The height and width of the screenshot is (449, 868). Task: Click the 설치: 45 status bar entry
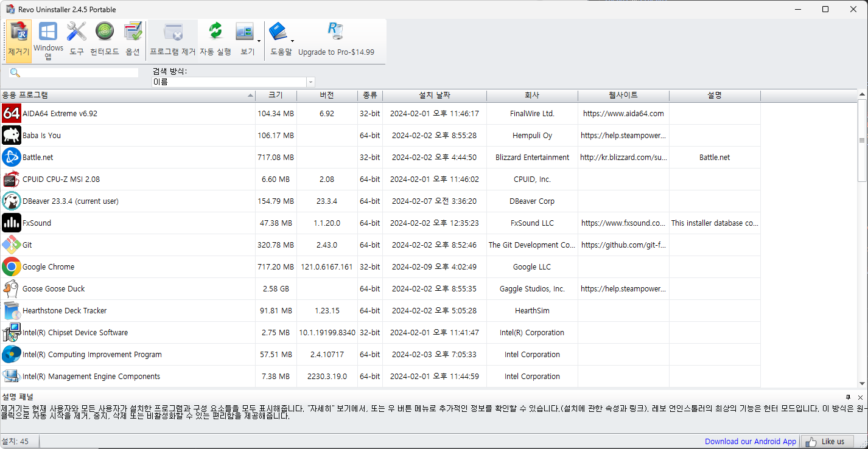tap(15, 442)
